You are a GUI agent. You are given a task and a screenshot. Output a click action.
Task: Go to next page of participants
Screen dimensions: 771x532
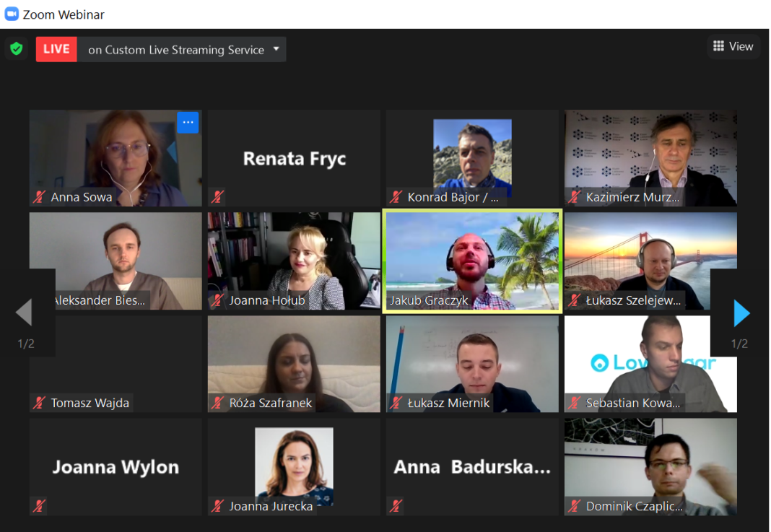click(x=741, y=313)
